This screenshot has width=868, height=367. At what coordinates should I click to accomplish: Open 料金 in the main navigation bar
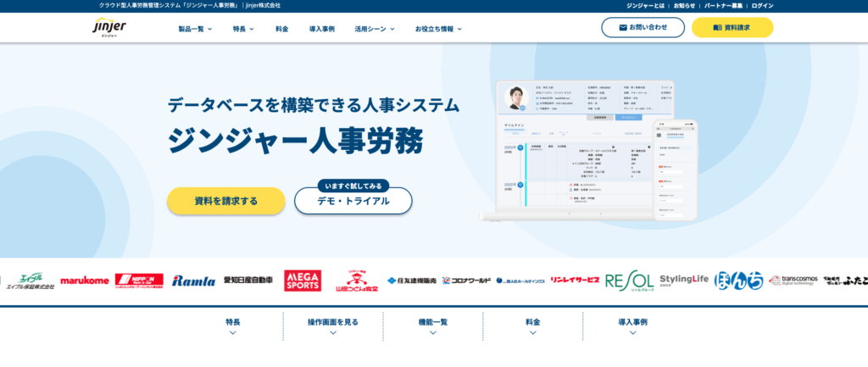(x=281, y=29)
